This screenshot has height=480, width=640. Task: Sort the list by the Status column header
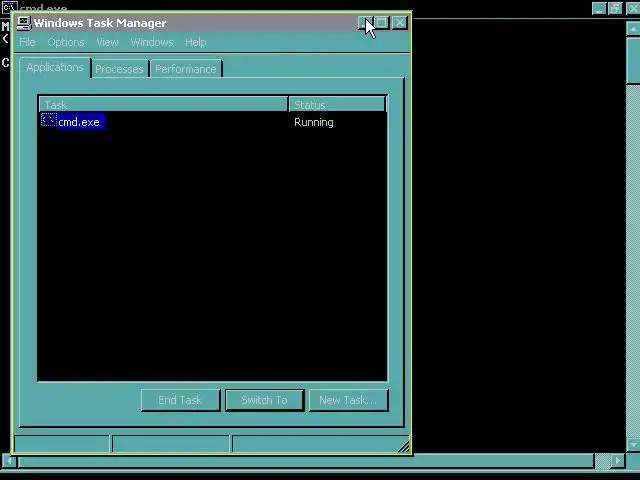(337, 104)
